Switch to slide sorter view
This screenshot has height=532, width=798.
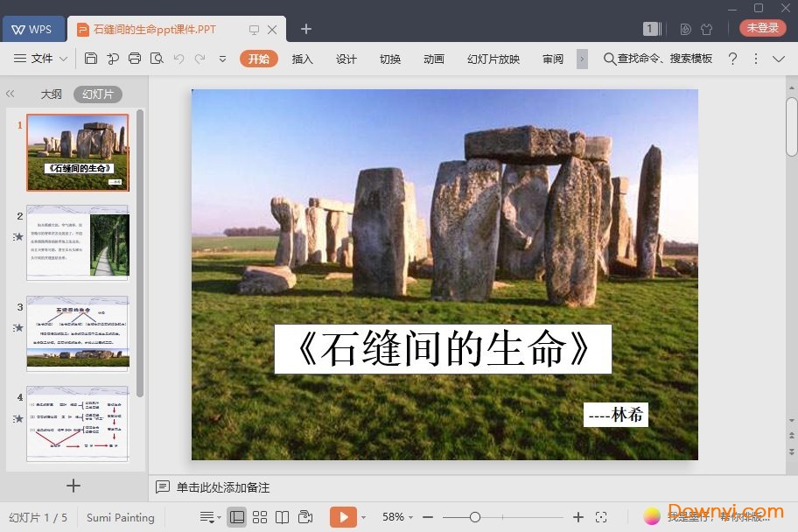click(260, 517)
